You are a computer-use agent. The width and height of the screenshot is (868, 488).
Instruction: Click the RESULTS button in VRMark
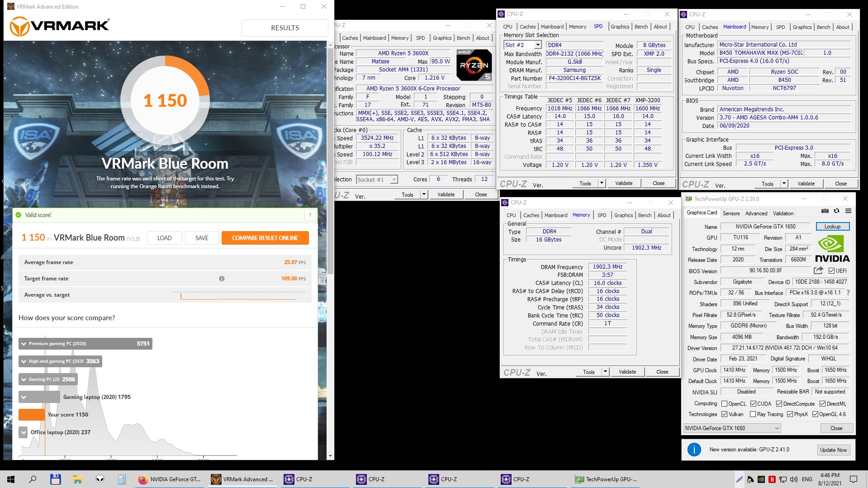tap(285, 28)
